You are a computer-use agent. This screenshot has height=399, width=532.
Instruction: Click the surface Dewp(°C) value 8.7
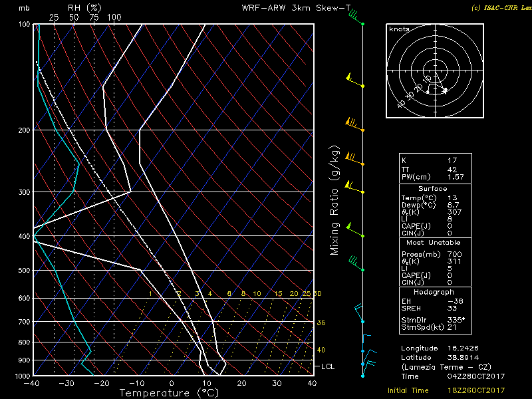(x=454, y=205)
